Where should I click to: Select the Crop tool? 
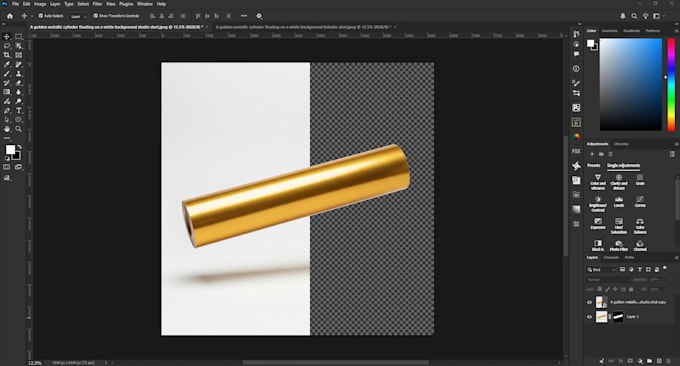click(x=7, y=55)
